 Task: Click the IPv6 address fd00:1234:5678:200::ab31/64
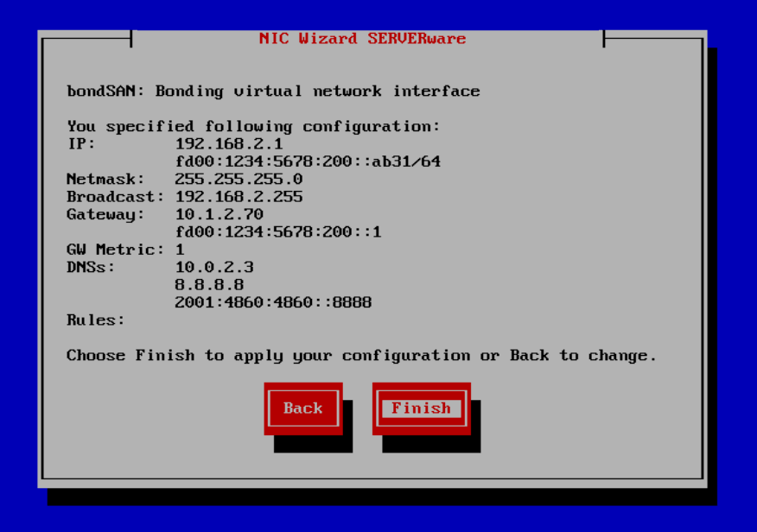[307, 161]
